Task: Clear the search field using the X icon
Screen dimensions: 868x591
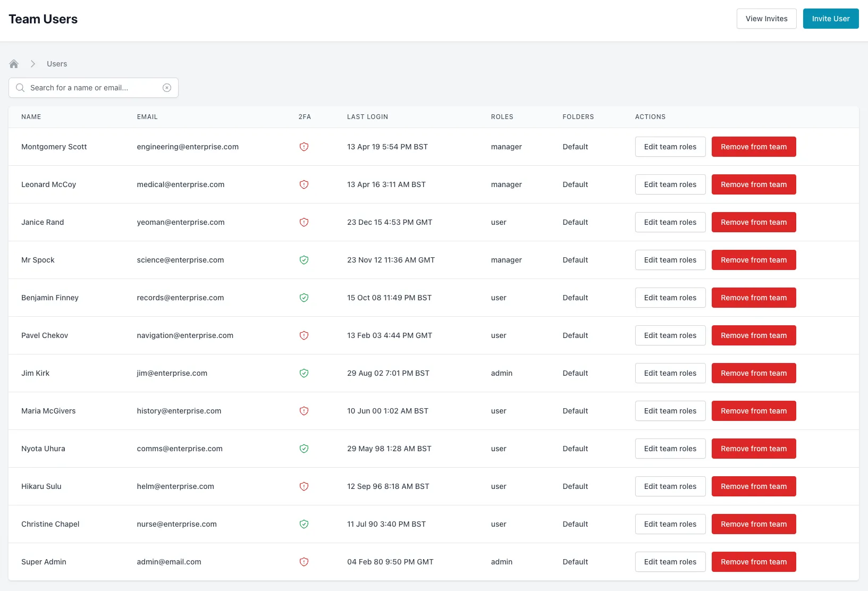Action: [x=167, y=88]
